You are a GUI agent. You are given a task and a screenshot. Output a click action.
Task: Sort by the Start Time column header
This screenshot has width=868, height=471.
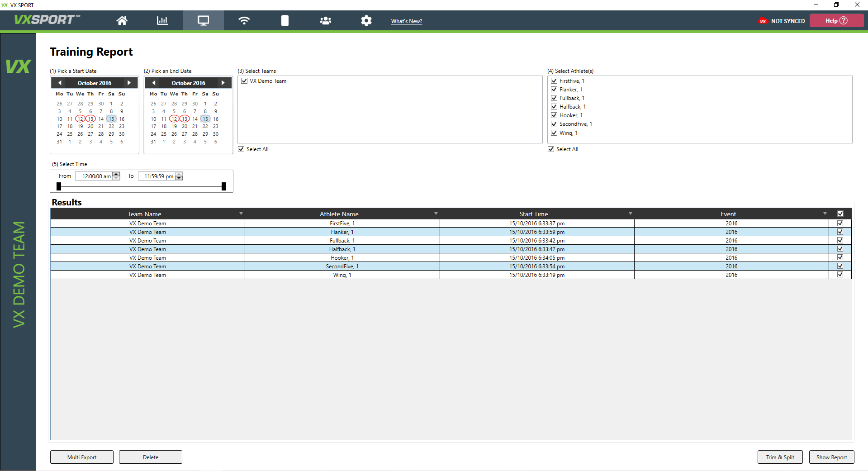coord(534,214)
